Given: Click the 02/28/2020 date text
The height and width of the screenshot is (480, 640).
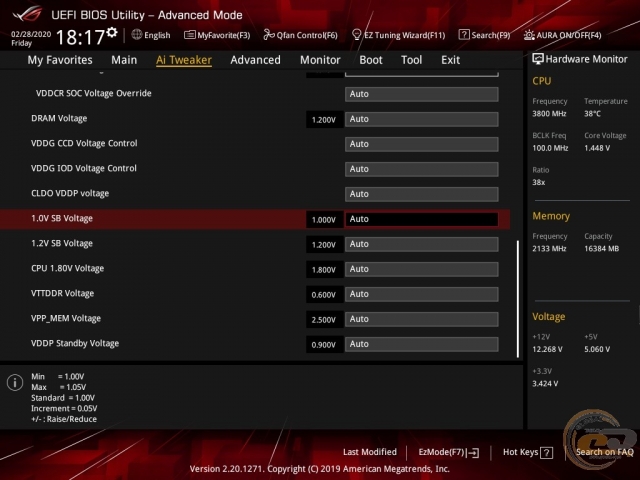Looking at the screenshot, I should point(31,34).
